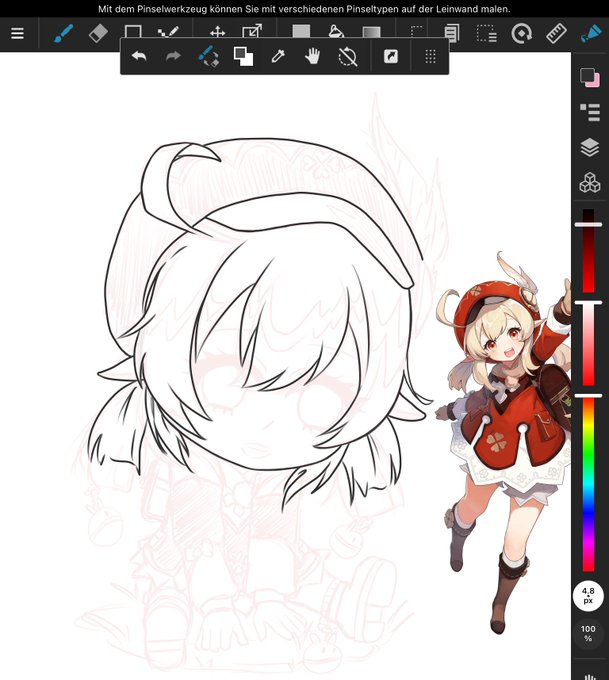Tap the dark red brightness slider
The image size is (609, 680).
(x=589, y=251)
